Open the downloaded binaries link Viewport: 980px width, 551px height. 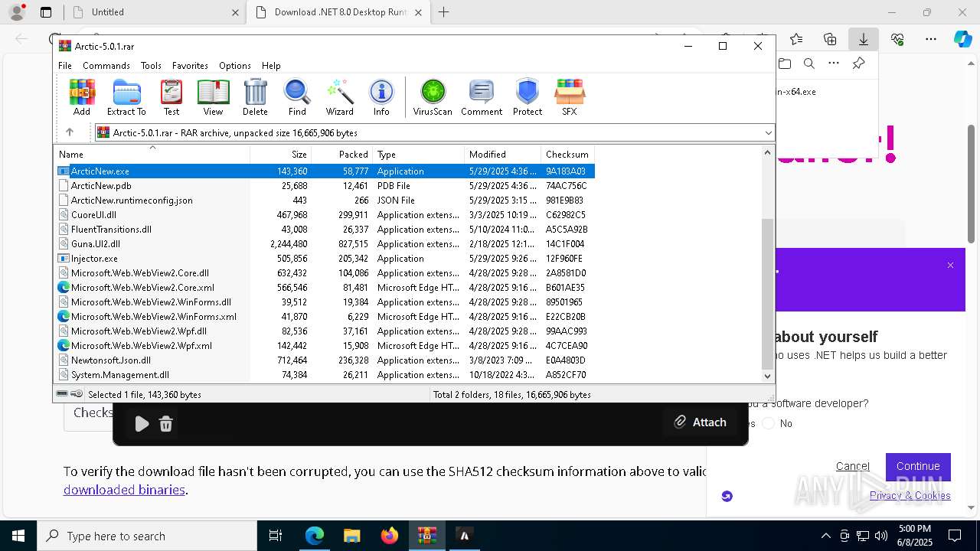pos(124,490)
